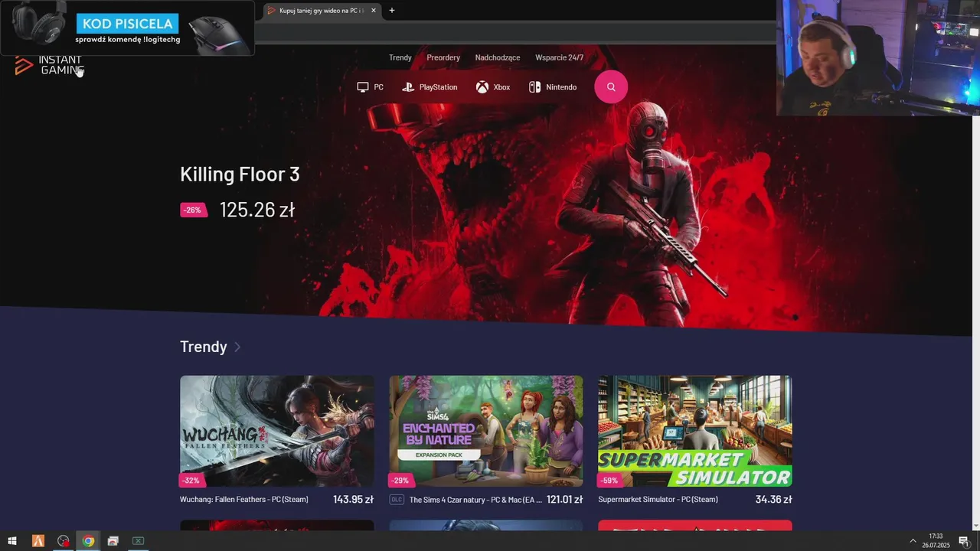Open the orange app in taskbar
The height and width of the screenshot is (551, 980).
(38, 541)
